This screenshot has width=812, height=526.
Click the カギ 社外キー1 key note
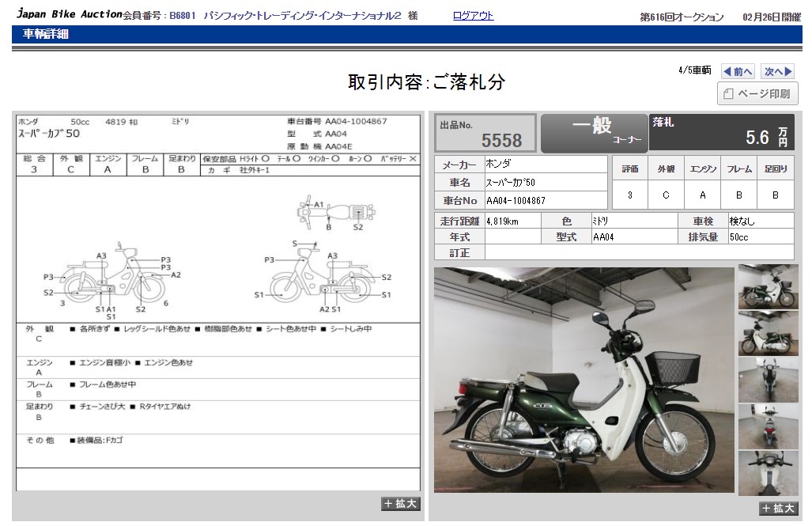(239, 170)
